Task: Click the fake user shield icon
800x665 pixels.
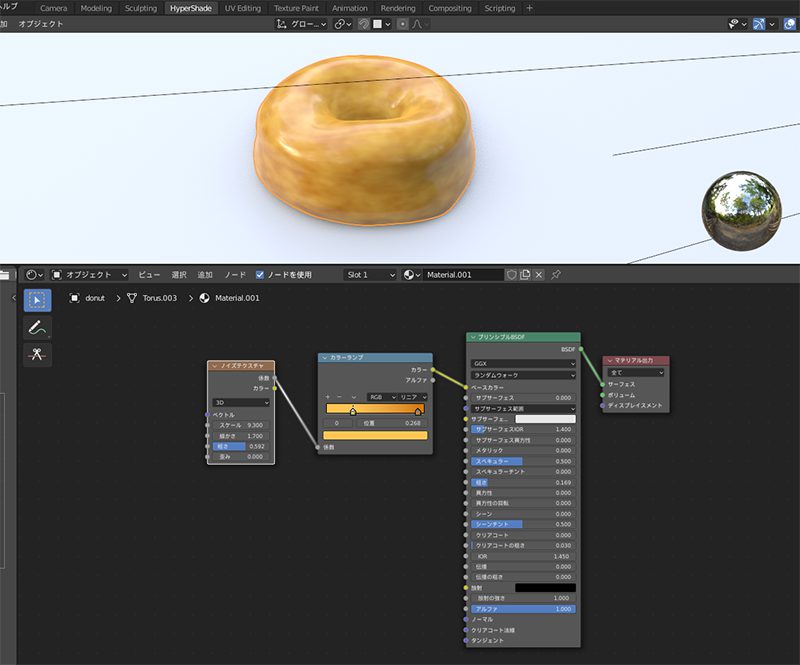Action: click(x=511, y=274)
